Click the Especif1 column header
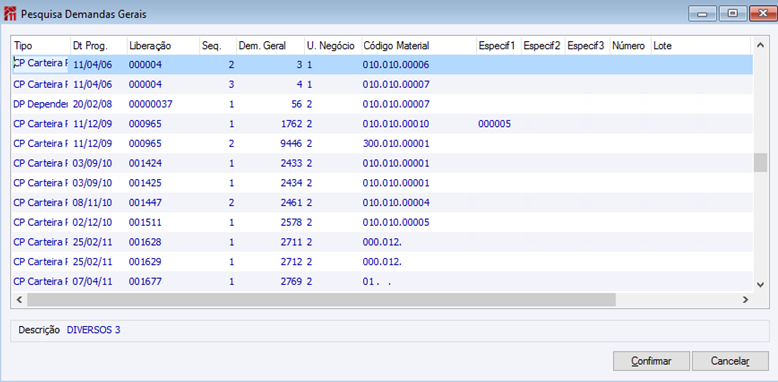 point(498,46)
